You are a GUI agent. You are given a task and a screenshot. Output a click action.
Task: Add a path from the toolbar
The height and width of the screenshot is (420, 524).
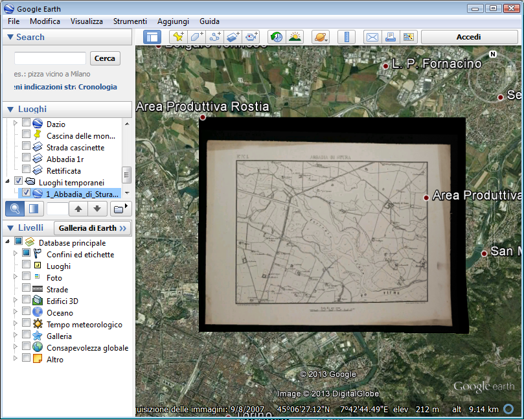215,37
